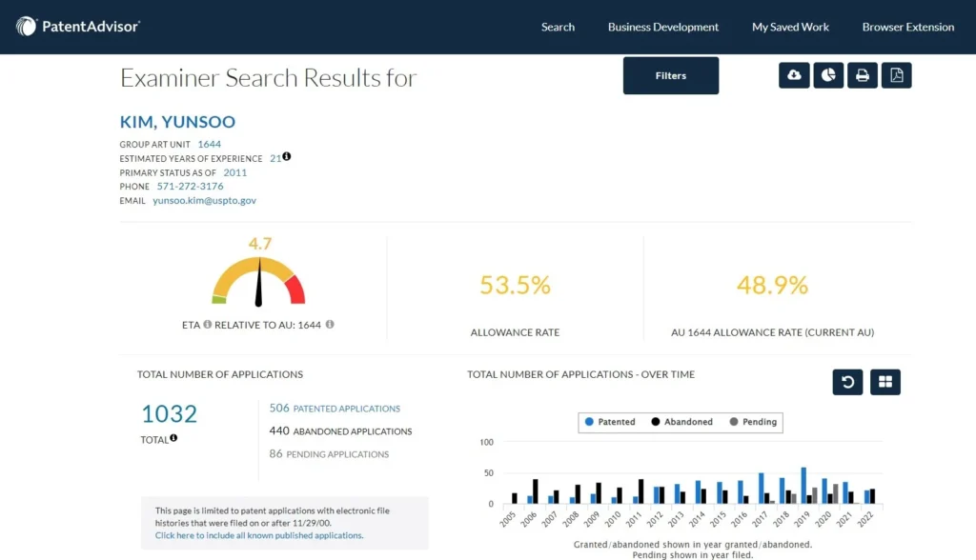Click info icon beside years of experience

click(x=286, y=157)
